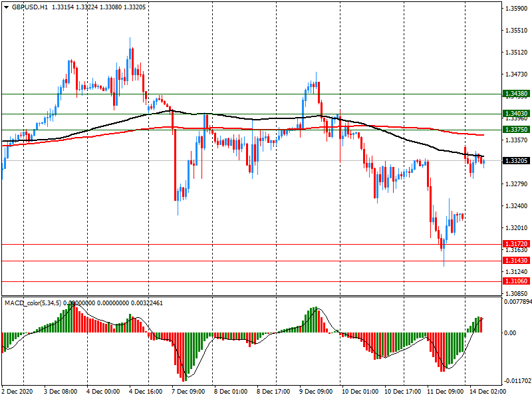Select the green 1.34380 price level tag

tap(516, 94)
